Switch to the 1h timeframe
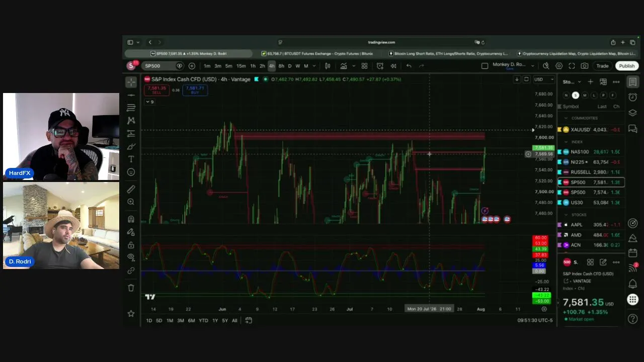This screenshot has height=362, width=644. click(x=253, y=66)
